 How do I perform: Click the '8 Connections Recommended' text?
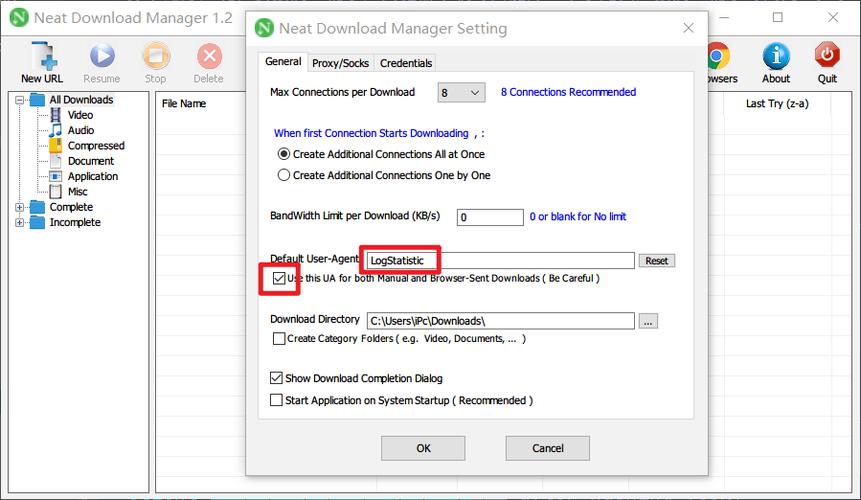[568, 92]
